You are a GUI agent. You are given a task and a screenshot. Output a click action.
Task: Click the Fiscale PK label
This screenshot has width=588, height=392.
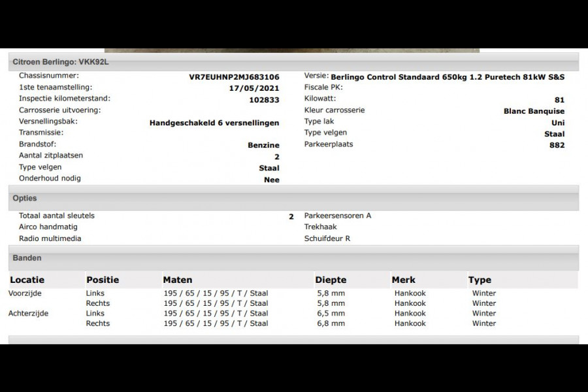(x=323, y=87)
